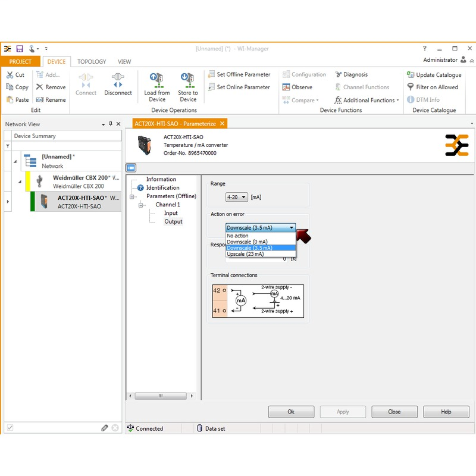Select the ACT20X-HTI-SAO device in network tree

pos(76,202)
